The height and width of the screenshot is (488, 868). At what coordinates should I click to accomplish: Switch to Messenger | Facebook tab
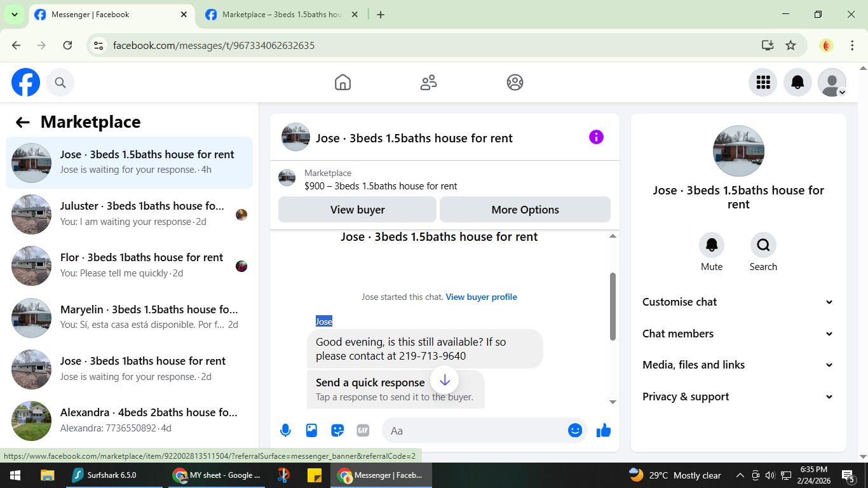click(111, 15)
